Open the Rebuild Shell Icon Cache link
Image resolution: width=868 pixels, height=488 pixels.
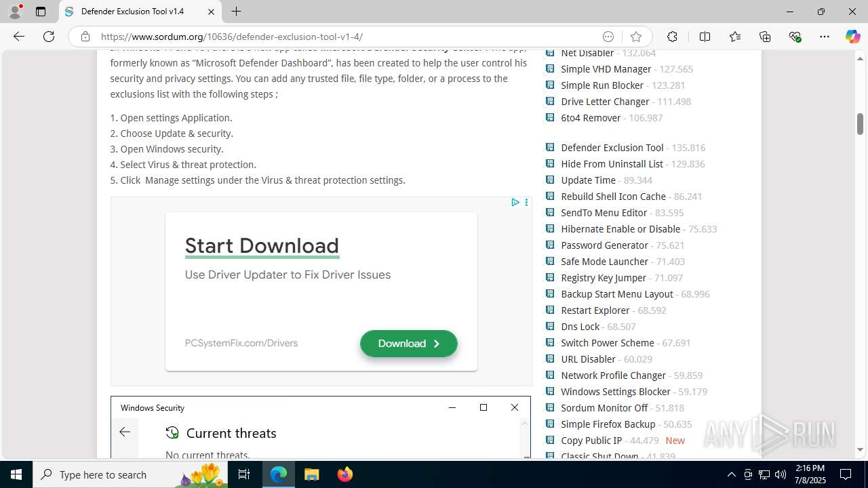613,197
